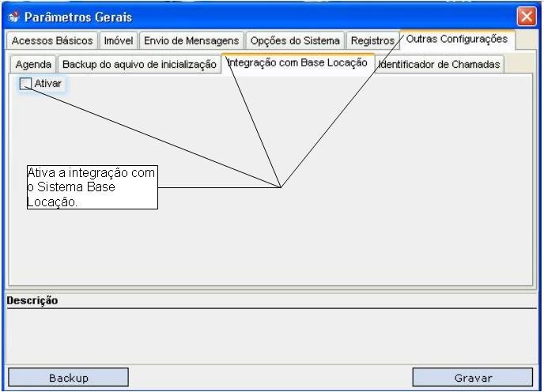Click inside the Descrição text area
The height and width of the screenshot is (392, 544).
(271, 336)
